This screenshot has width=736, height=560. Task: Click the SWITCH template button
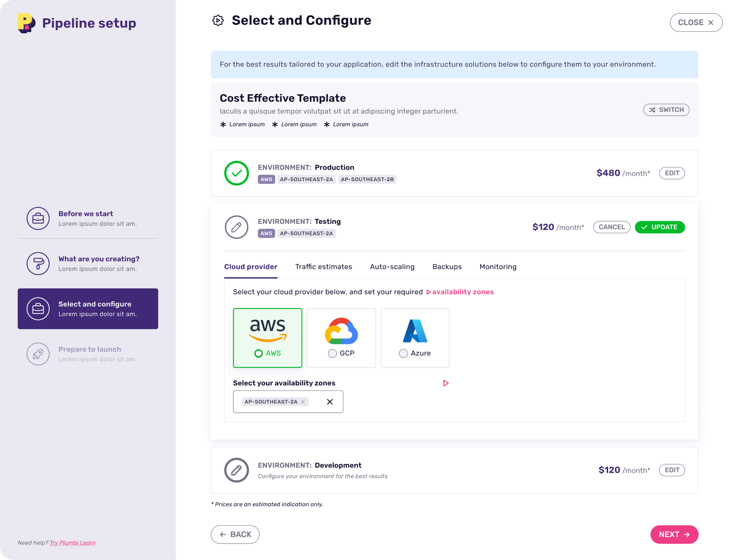pos(666,110)
